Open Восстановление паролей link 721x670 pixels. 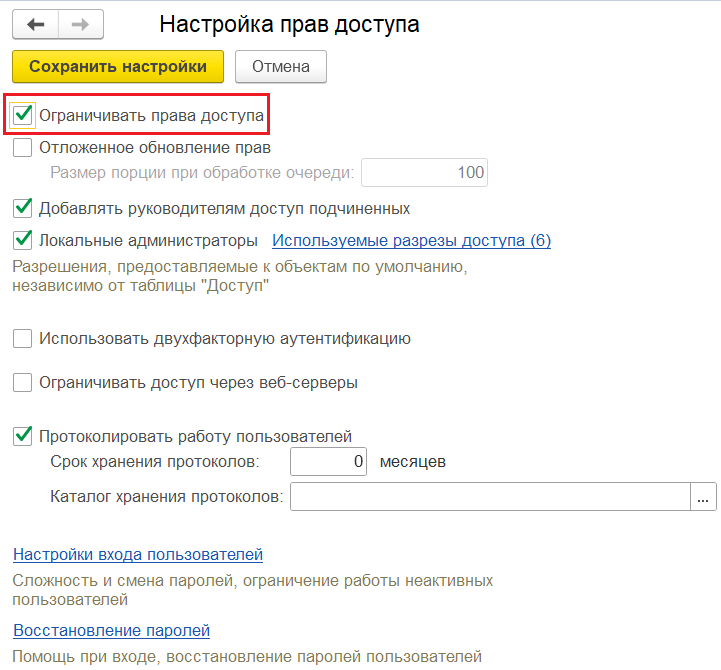(111, 631)
